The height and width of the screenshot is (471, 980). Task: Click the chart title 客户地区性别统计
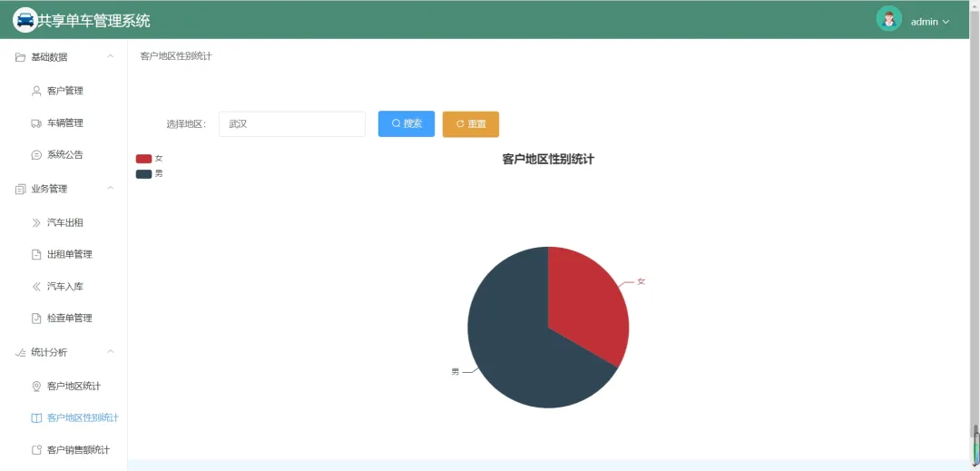548,160
